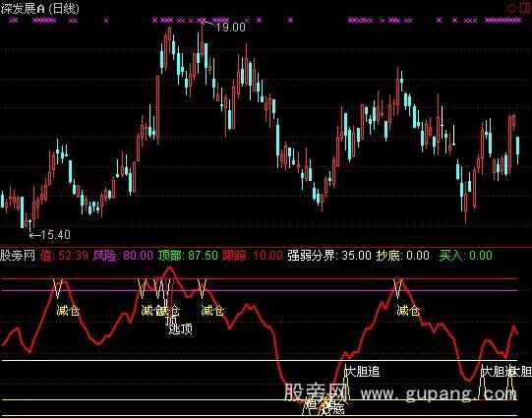Screen dimensions: 532x418
Task: Select the 跟踪: 10.00 indicator readout
Action: click(x=253, y=255)
